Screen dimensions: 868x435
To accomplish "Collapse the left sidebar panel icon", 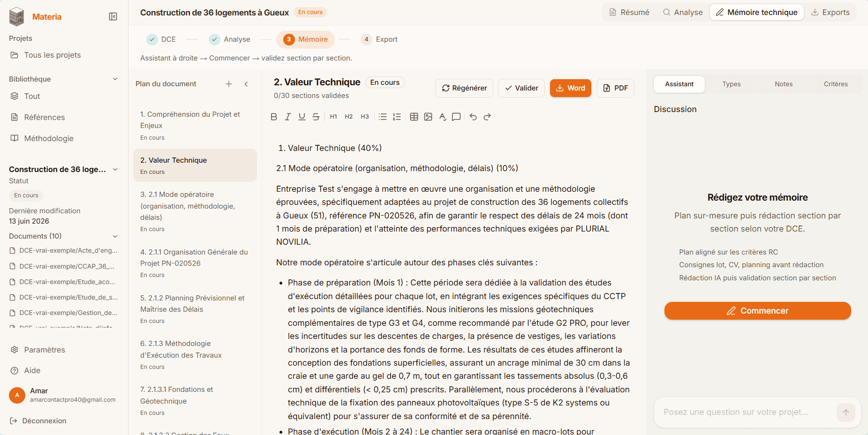I will coord(113,16).
